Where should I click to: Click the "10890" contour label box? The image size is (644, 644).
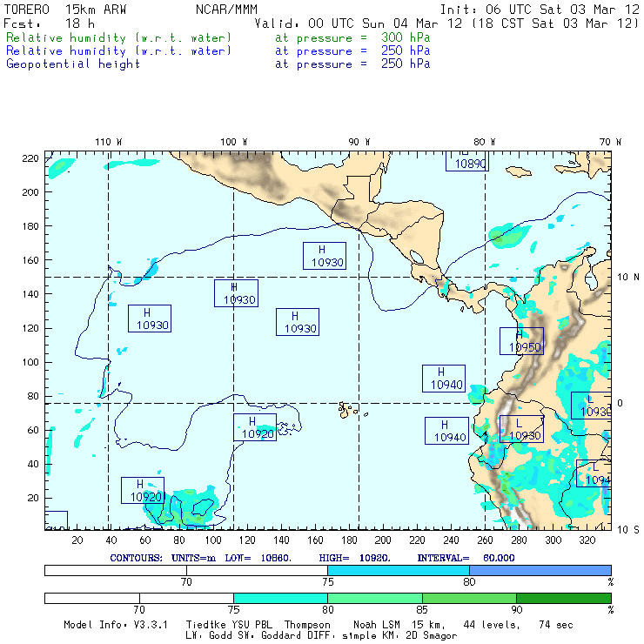467,161
